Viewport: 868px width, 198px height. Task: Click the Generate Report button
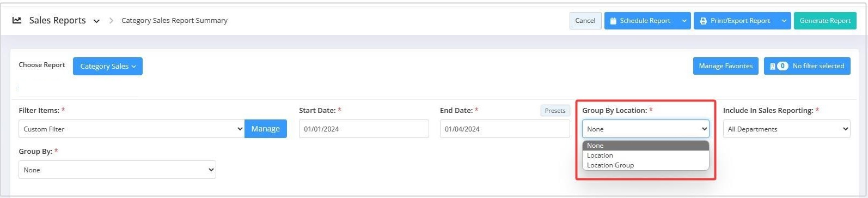click(x=825, y=21)
